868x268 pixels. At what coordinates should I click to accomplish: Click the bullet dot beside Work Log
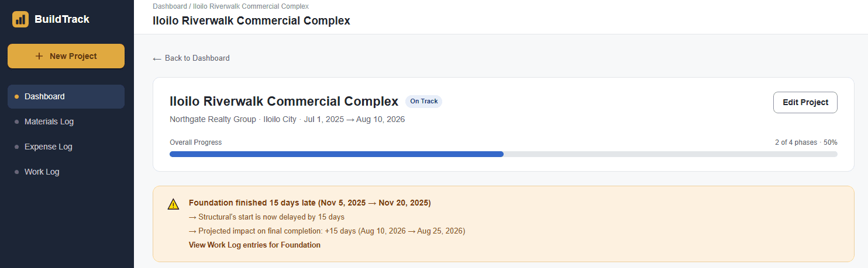click(x=16, y=172)
